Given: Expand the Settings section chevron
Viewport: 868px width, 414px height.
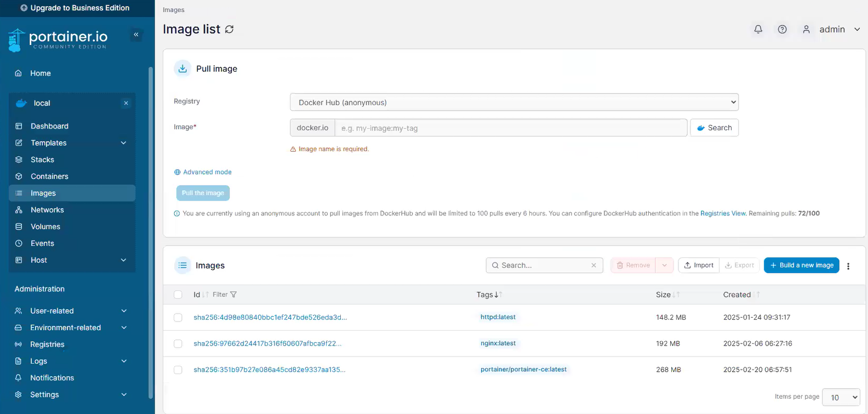Looking at the screenshot, I should coord(124,395).
